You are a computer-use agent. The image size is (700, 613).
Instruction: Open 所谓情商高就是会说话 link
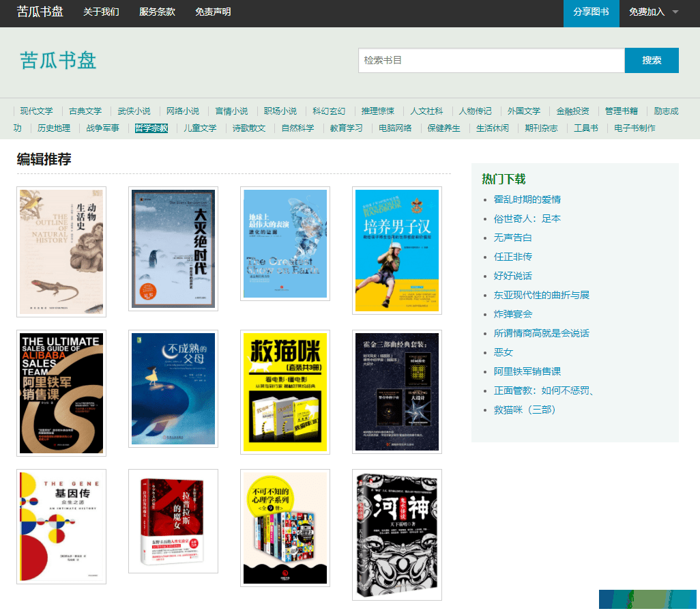542,333
